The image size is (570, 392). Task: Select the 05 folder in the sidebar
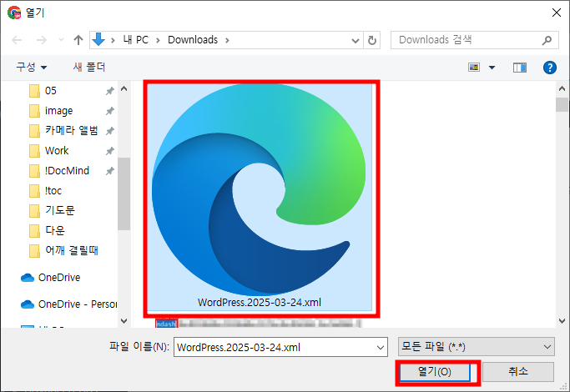(x=51, y=91)
